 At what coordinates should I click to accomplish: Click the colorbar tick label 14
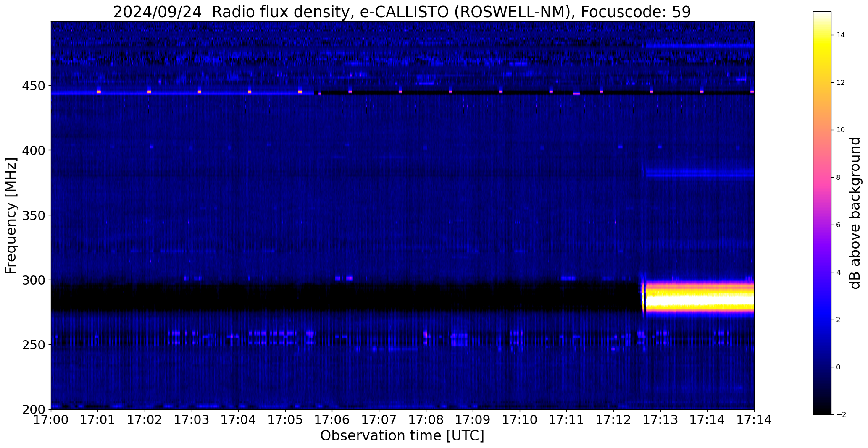841,35
